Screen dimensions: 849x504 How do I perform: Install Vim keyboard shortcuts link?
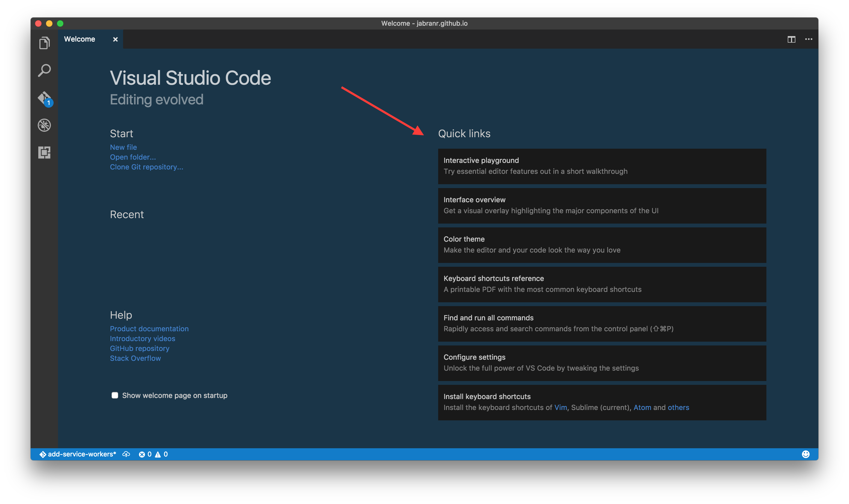pos(560,407)
